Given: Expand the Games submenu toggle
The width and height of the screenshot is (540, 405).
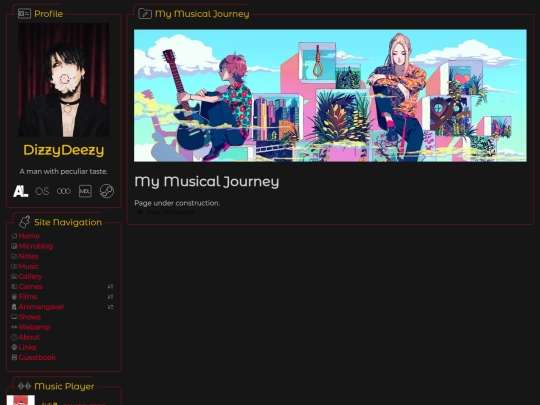Looking at the screenshot, I should tap(110, 287).
